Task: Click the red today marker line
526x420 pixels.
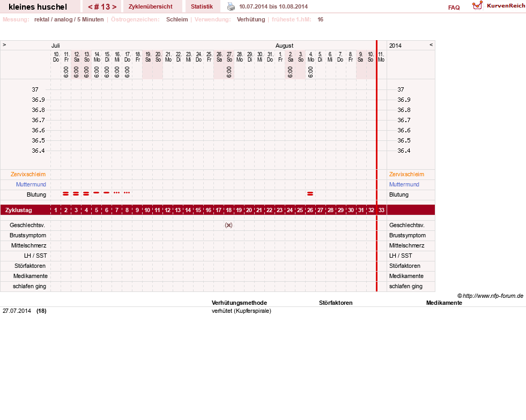Action: pyautogui.click(x=377, y=166)
